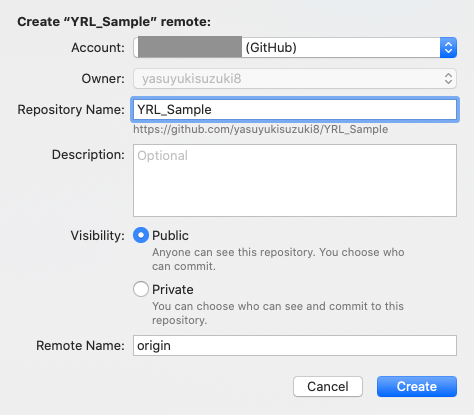Image resolution: width=474 pixels, height=415 pixels.
Task: Open the Account (GitHub) popup menu
Action: point(295,47)
